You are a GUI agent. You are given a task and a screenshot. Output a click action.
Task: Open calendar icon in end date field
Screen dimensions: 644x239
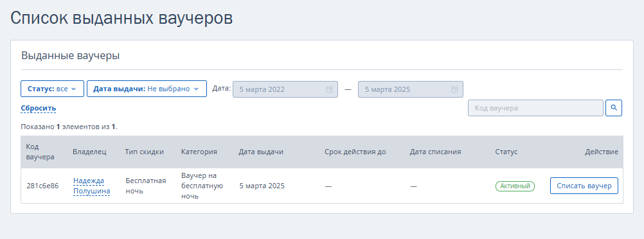(454, 89)
